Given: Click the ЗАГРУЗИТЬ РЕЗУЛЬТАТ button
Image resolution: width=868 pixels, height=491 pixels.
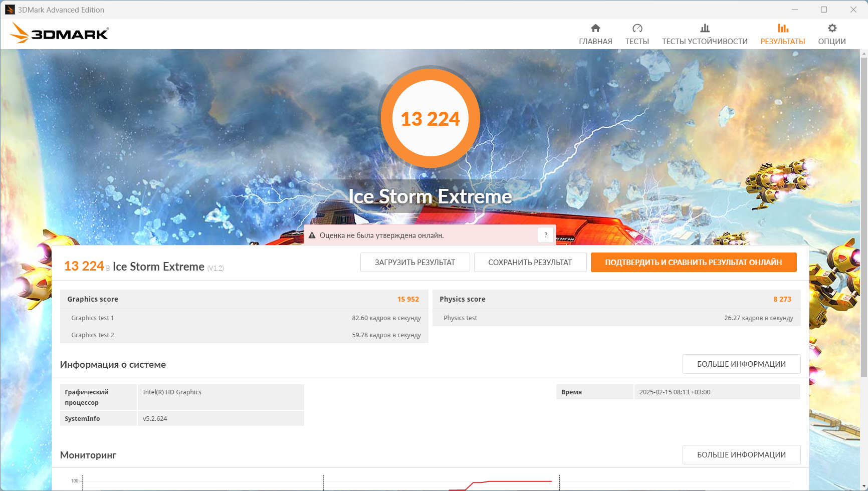Looking at the screenshot, I should [415, 263].
